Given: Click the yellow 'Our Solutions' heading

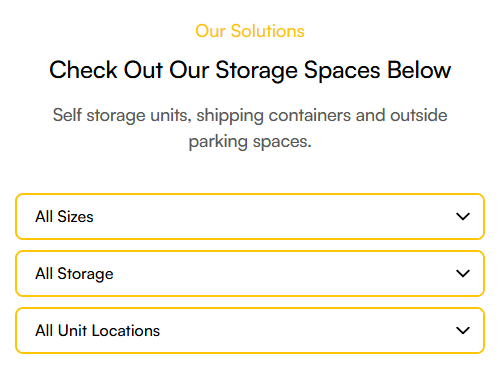Looking at the screenshot, I should point(250,31).
